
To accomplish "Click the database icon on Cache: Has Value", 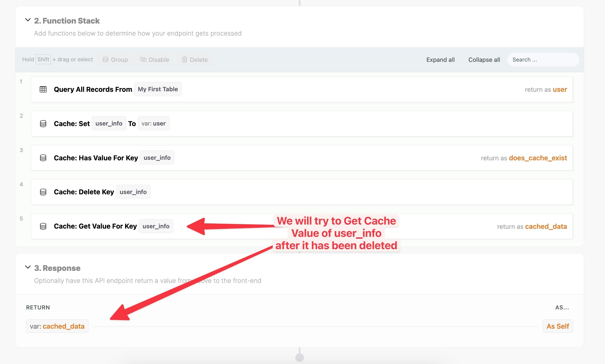I will 43,158.
